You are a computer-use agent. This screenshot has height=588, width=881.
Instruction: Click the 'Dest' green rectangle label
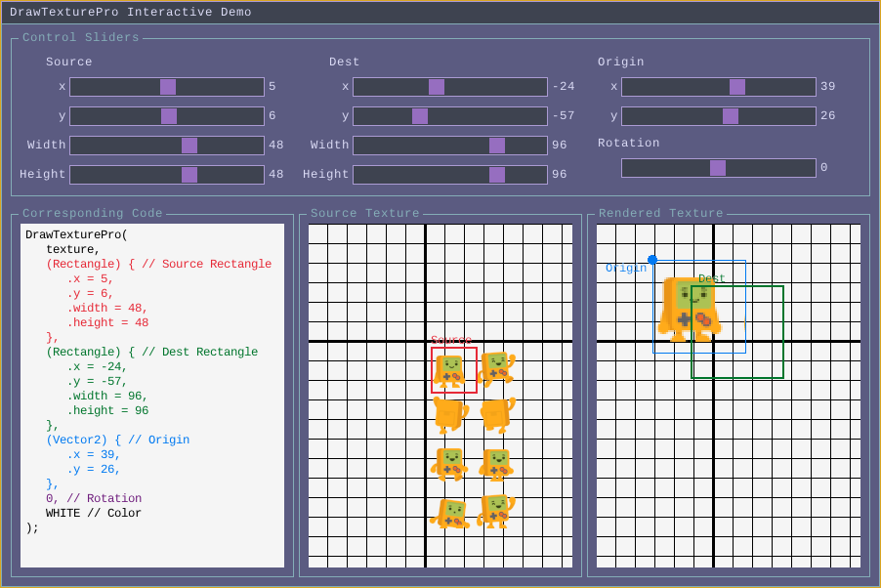712,278
